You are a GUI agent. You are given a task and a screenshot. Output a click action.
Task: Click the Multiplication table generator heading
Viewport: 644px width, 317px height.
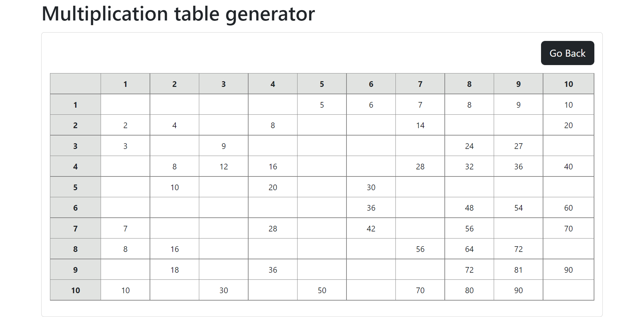(178, 14)
